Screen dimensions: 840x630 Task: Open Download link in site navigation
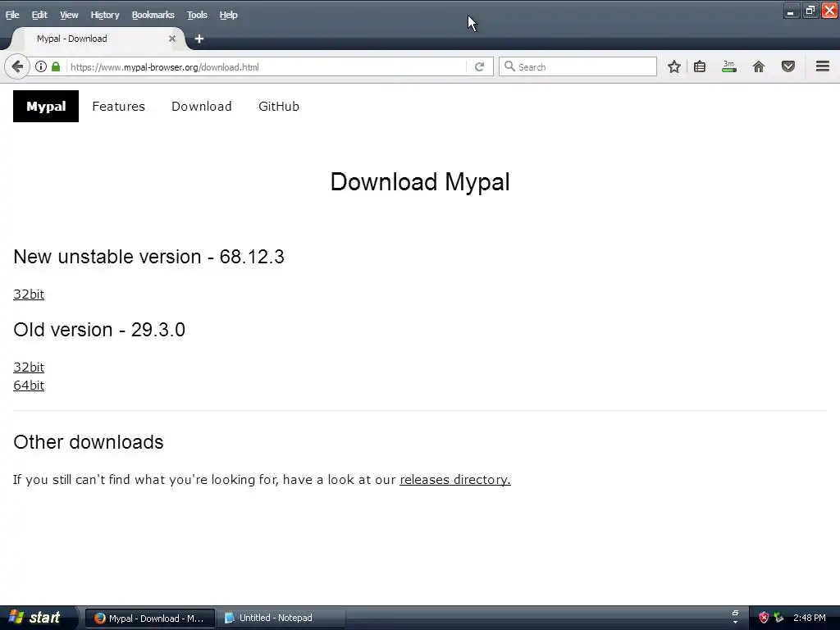click(x=202, y=106)
